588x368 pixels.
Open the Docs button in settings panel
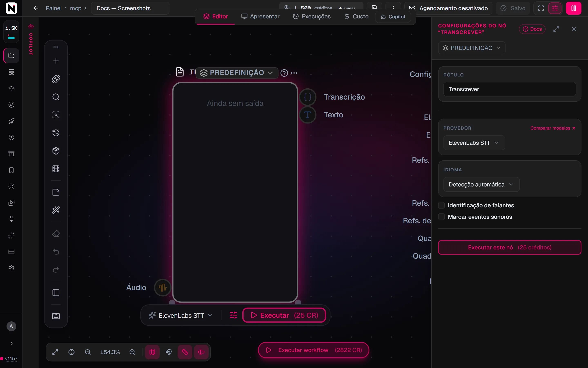[x=532, y=29]
